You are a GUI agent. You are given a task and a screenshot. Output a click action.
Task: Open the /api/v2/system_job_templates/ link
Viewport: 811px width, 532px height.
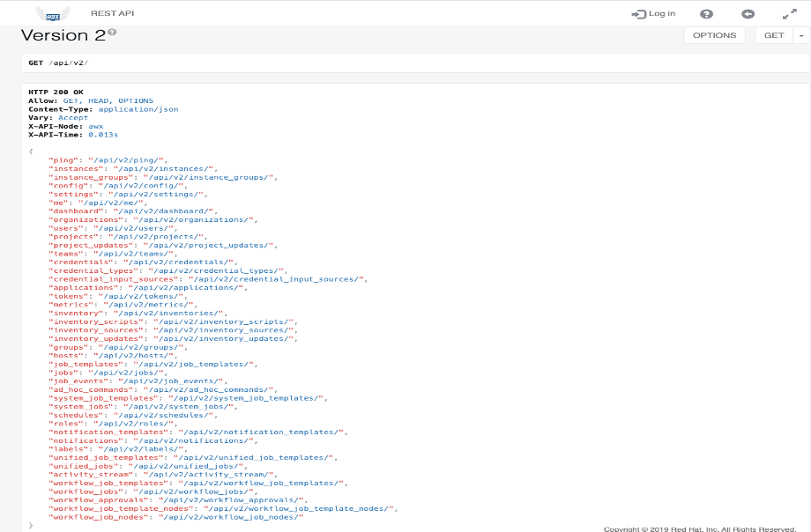(x=246, y=398)
